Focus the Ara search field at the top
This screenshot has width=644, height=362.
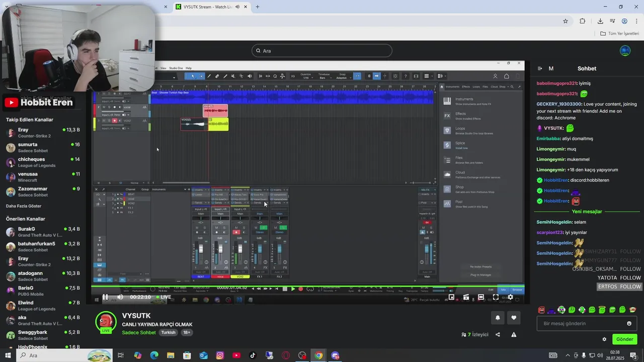[x=322, y=51]
